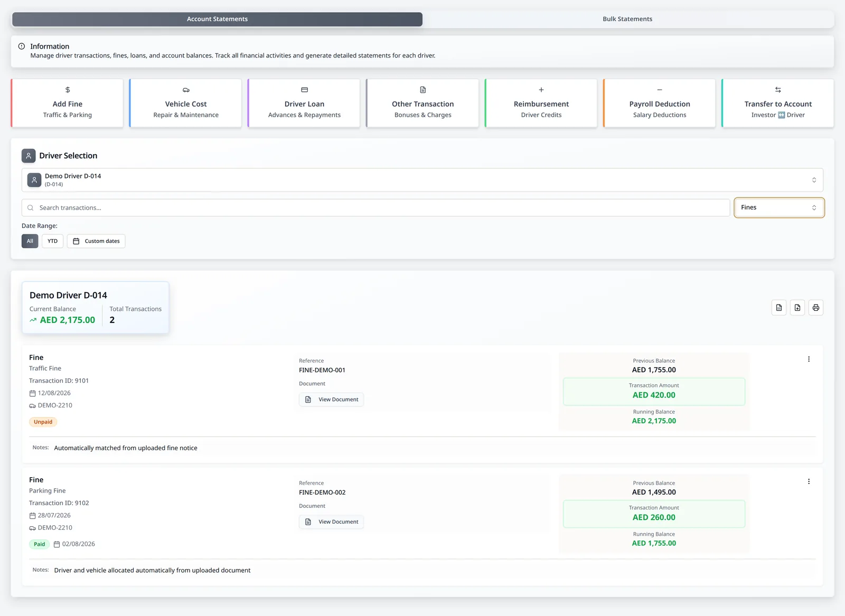Click reference FINE-DEMO-001
The height and width of the screenshot is (616, 845).
(322, 370)
